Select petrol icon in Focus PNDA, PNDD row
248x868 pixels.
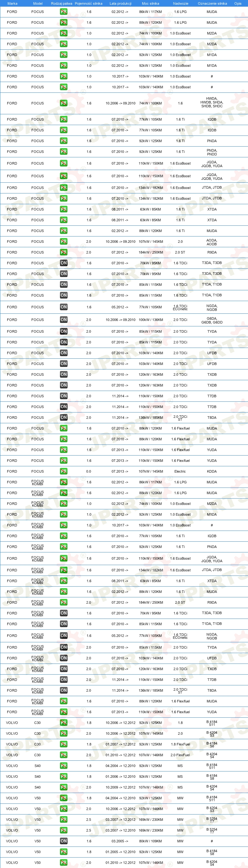pos(63,152)
